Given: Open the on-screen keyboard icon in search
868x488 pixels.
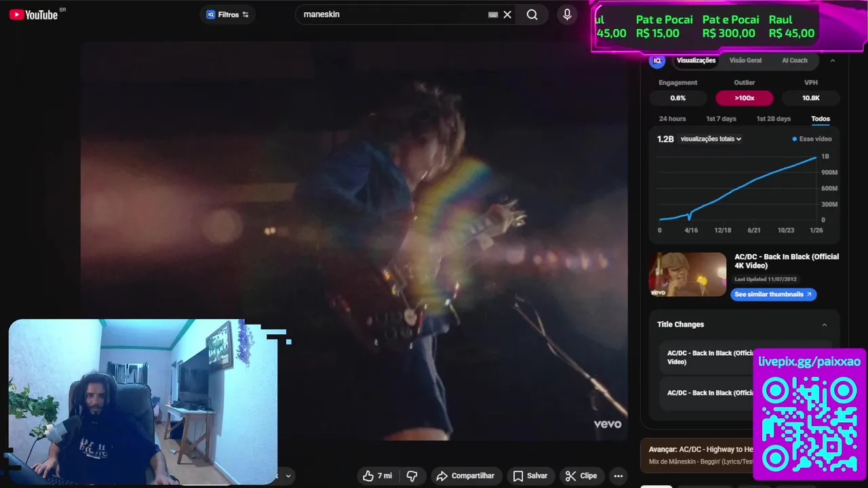Looking at the screenshot, I should tap(493, 15).
